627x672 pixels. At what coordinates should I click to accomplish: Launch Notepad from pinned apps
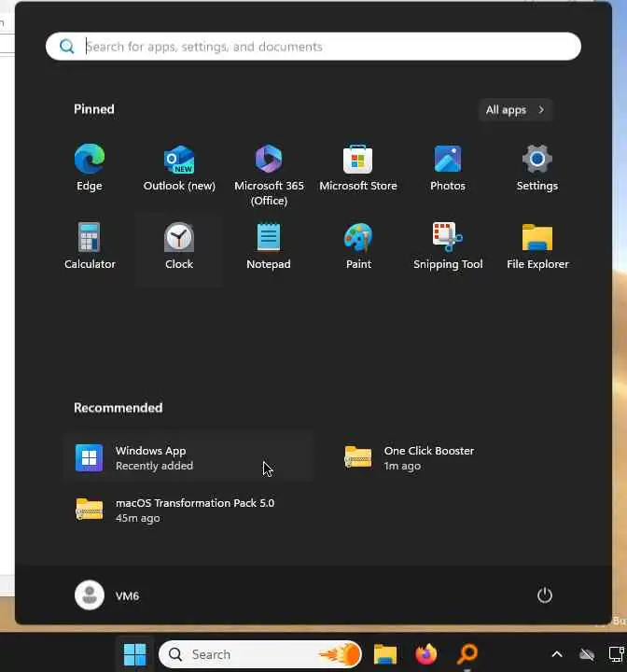(269, 246)
